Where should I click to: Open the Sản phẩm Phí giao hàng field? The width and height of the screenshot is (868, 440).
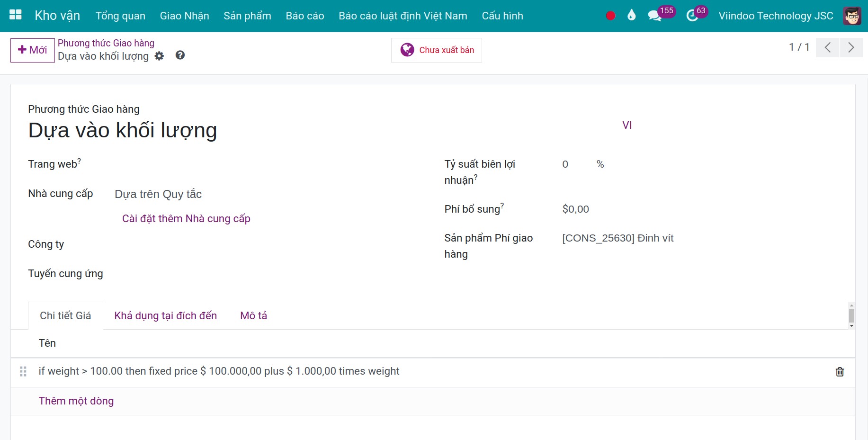point(700,238)
